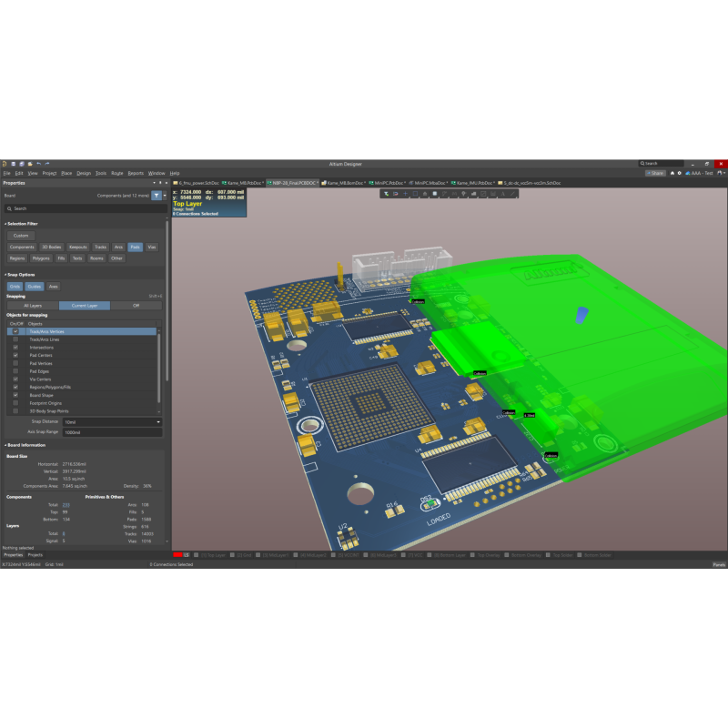Collapse the Selection Filter section
The image size is (728, 728).
[x=6, y=223]
